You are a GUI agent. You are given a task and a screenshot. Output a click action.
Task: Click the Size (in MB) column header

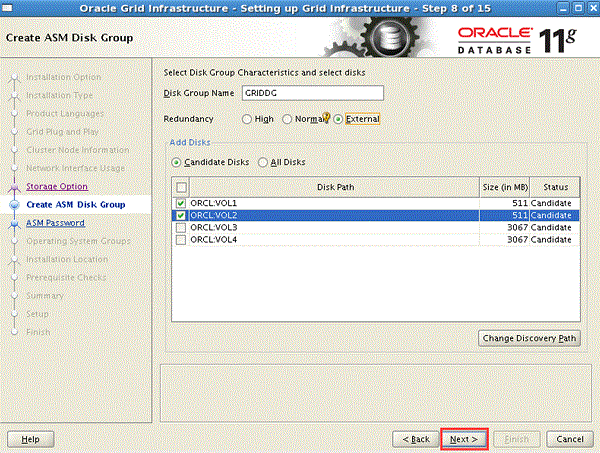pos(505,187)
